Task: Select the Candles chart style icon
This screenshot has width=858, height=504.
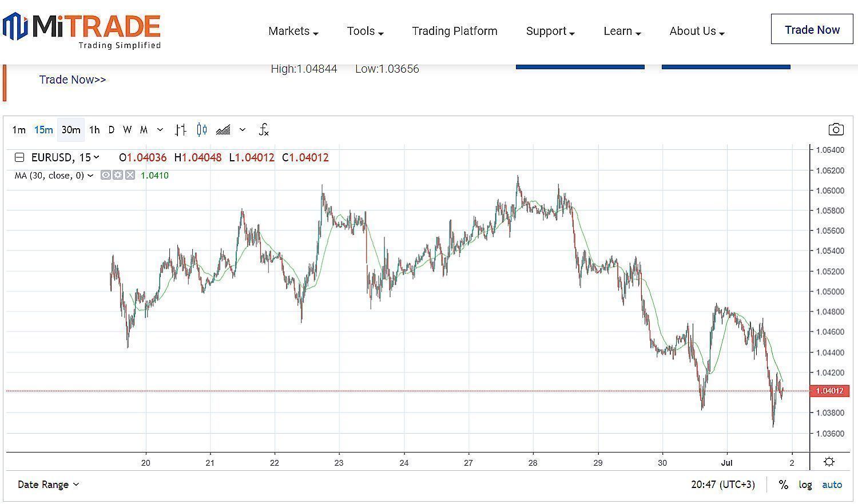Action: pos(201,130)
